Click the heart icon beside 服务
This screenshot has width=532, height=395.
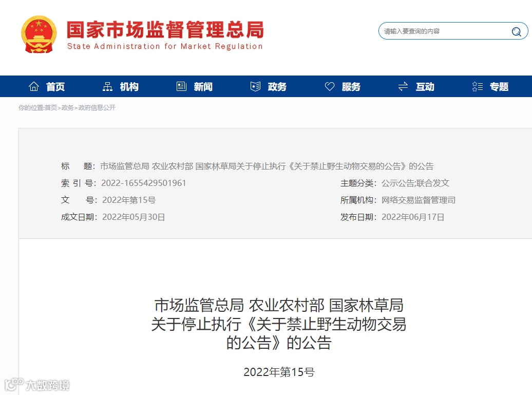(x=330, y=86)
